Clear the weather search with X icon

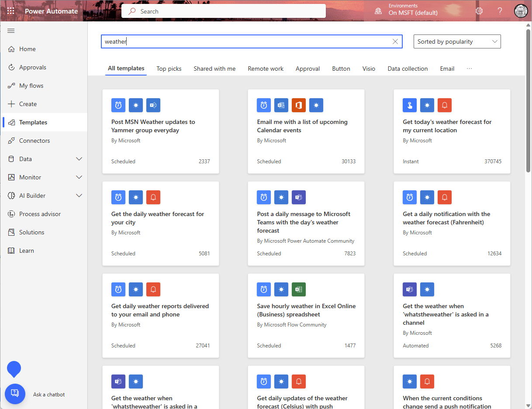point(395,41)
